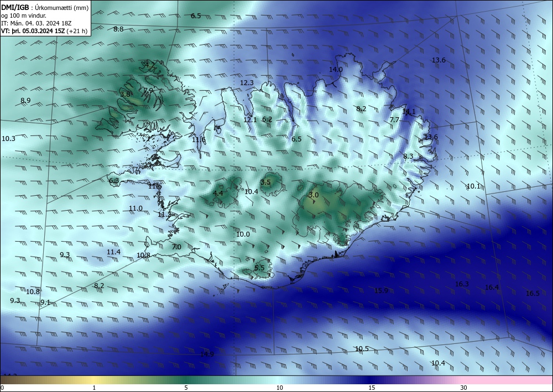Click the 10.1 value east of Iceland

(474, 186)
